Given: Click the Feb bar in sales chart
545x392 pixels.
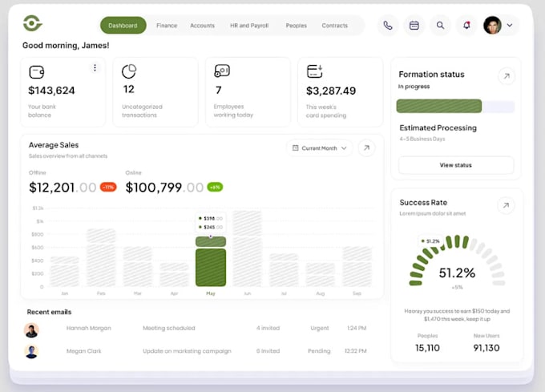Looking at the screenshot, I should 101,257.
